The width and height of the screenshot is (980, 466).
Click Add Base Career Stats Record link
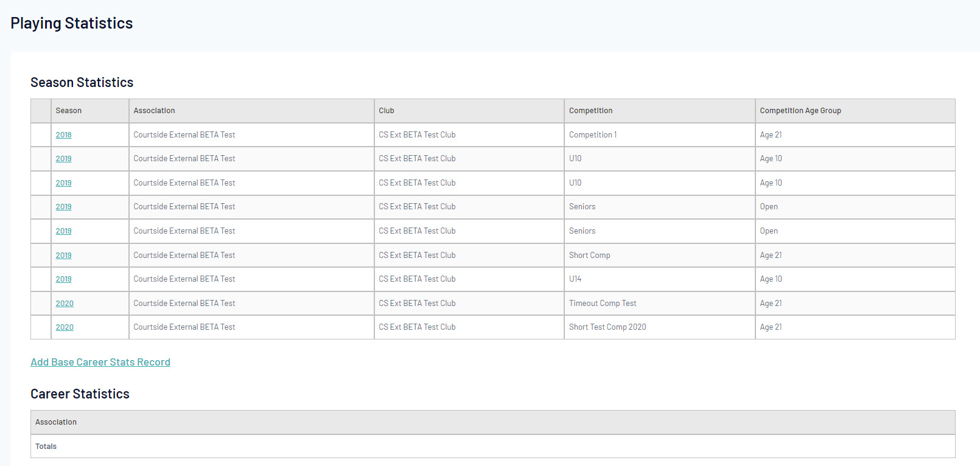click(100, 362)
